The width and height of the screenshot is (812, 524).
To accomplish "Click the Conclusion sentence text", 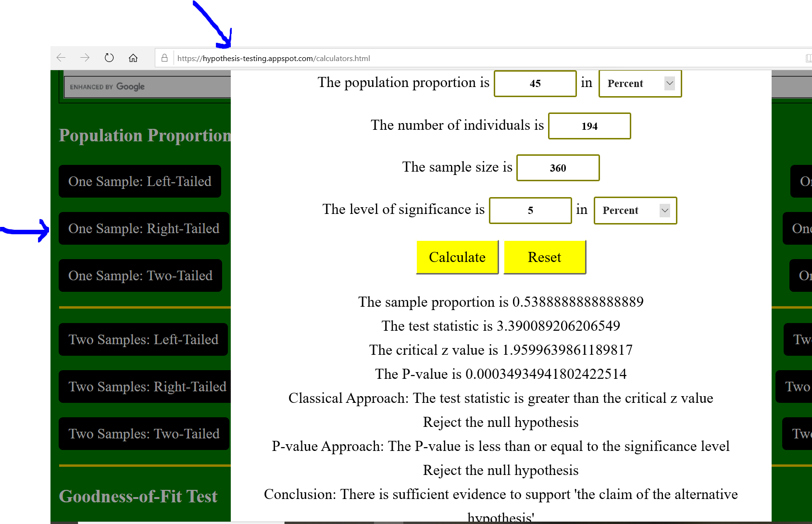I will (501, 506).
